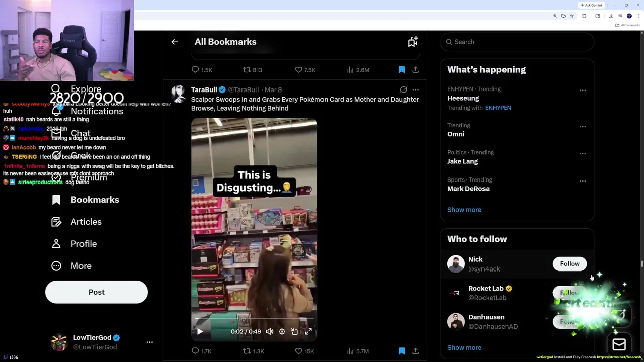
Task: Go back using the All Bookmarks arrow
Action: point(175,42)
